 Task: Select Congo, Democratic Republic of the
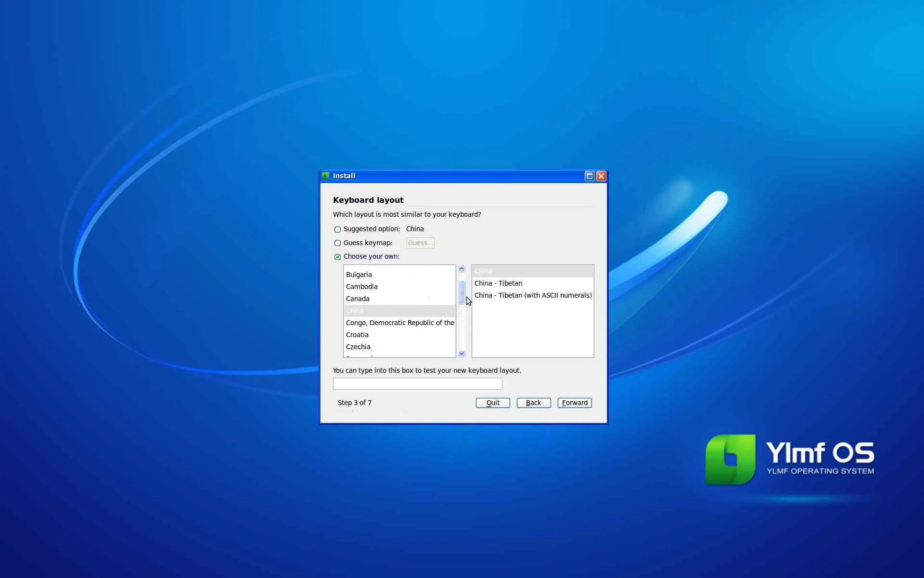point(399,323)
